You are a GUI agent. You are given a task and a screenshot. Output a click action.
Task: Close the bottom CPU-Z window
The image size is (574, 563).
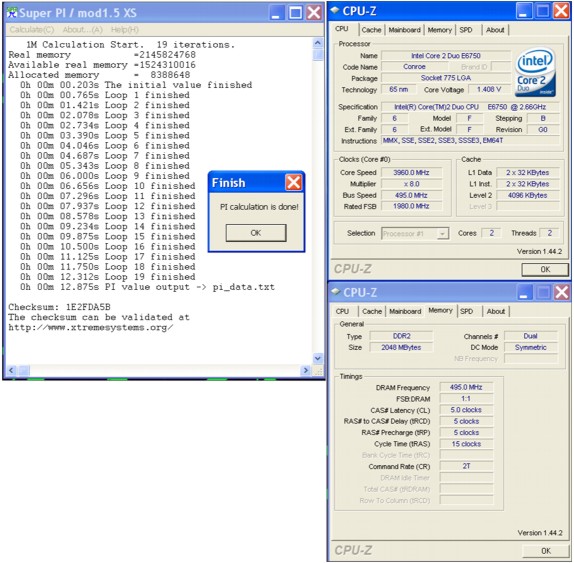click(x=562, y=292)
